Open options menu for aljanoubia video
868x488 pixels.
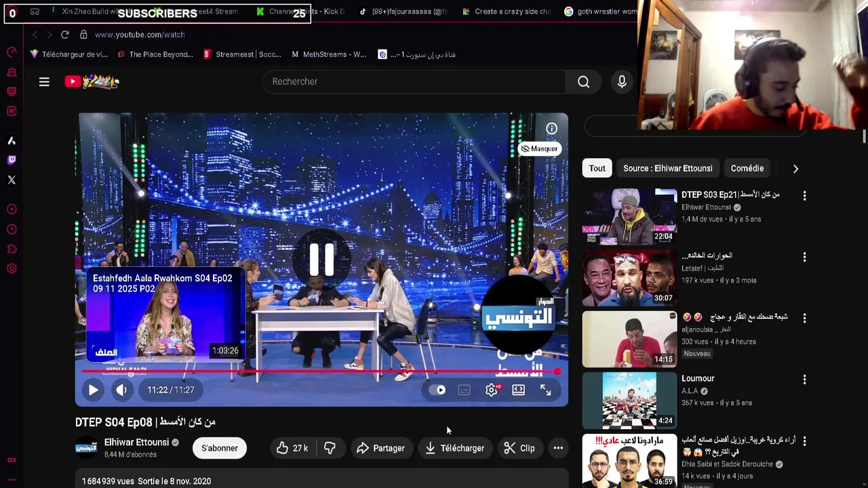(x=804, y=319)
